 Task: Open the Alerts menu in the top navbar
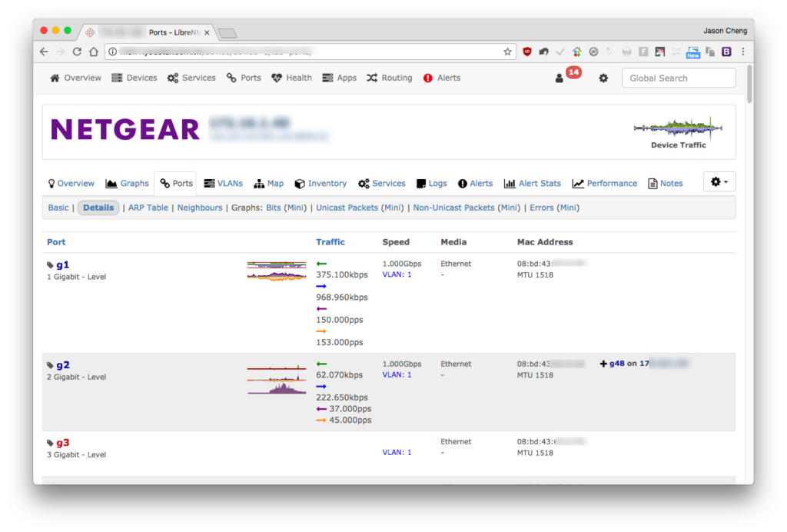tap(442, 78)
